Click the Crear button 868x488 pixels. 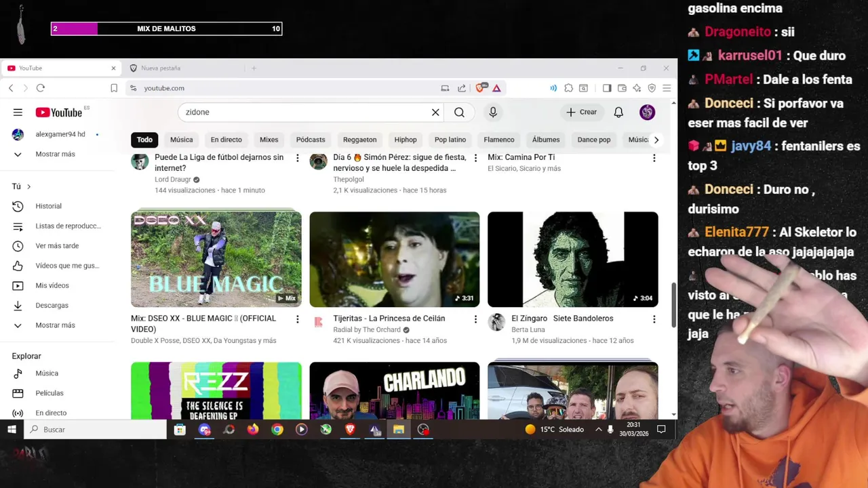click(582, 113)
